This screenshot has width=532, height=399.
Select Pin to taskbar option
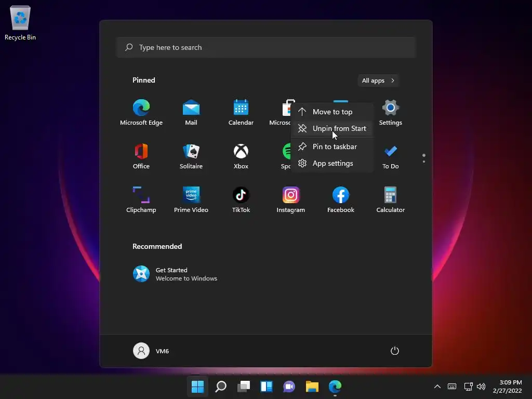(x=332, y=147)
